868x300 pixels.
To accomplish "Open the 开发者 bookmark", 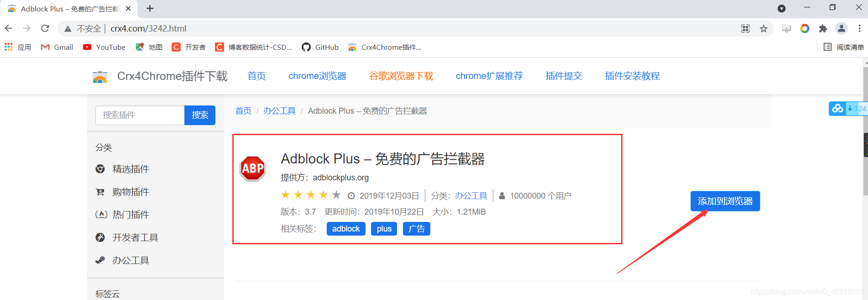I will (188, 47).
